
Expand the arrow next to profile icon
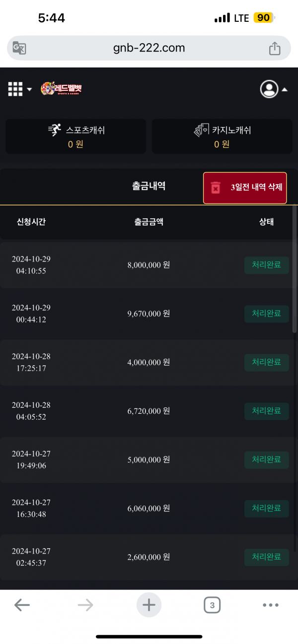click(285, 90)
